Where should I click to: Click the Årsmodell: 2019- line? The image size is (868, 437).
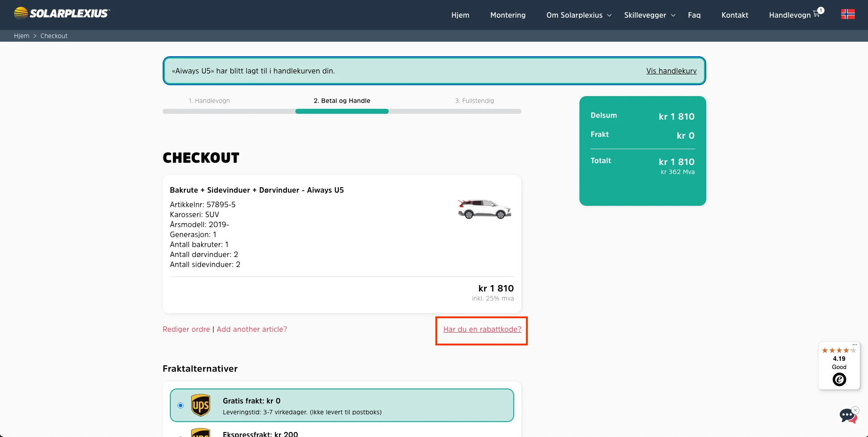point(199,224)
